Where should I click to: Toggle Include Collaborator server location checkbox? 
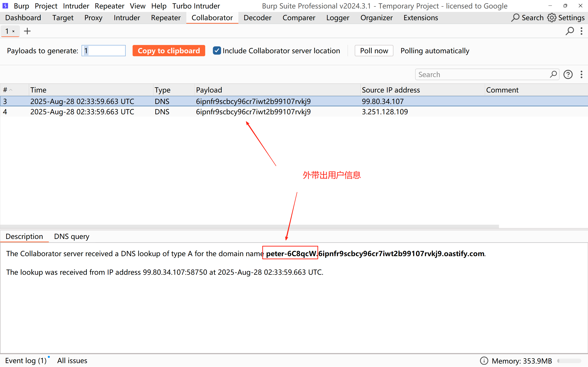point(217,51)
